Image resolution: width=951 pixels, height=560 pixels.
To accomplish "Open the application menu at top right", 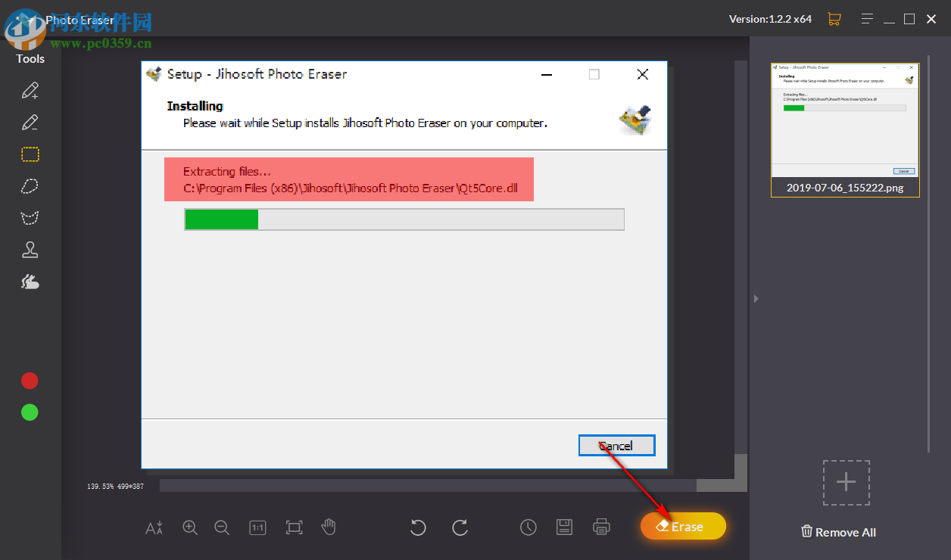I will [x=867, y=18].
